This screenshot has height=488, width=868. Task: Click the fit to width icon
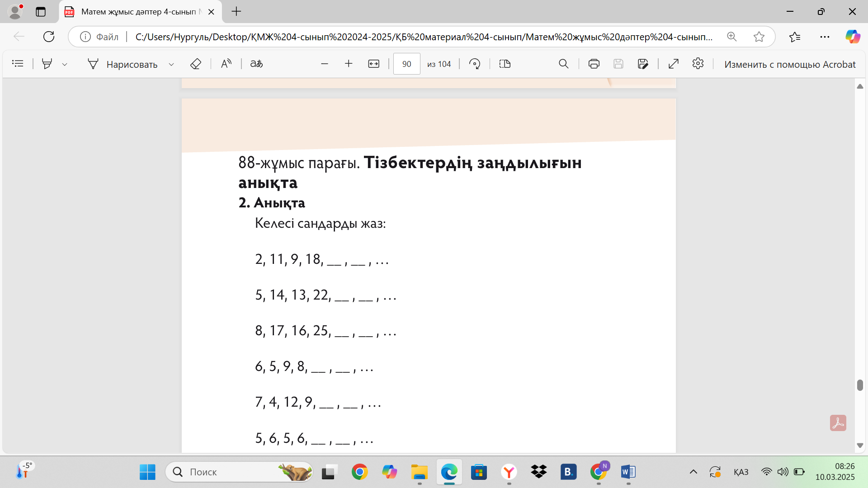coord(373,64)
